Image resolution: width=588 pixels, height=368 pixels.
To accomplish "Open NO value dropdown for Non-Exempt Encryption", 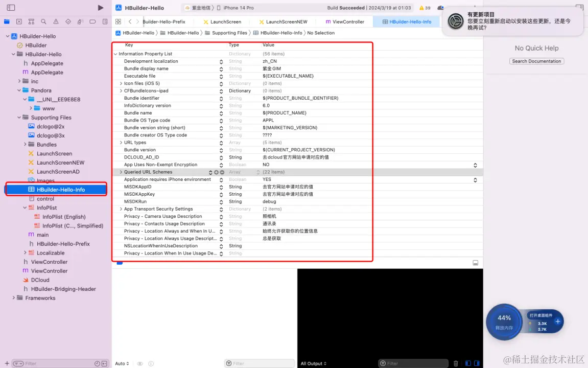I will (475, 166).
